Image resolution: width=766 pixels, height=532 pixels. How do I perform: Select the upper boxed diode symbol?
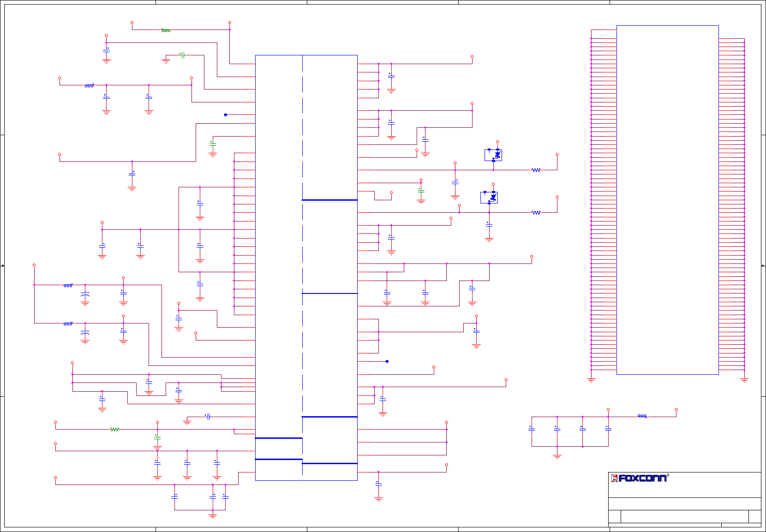493,155
